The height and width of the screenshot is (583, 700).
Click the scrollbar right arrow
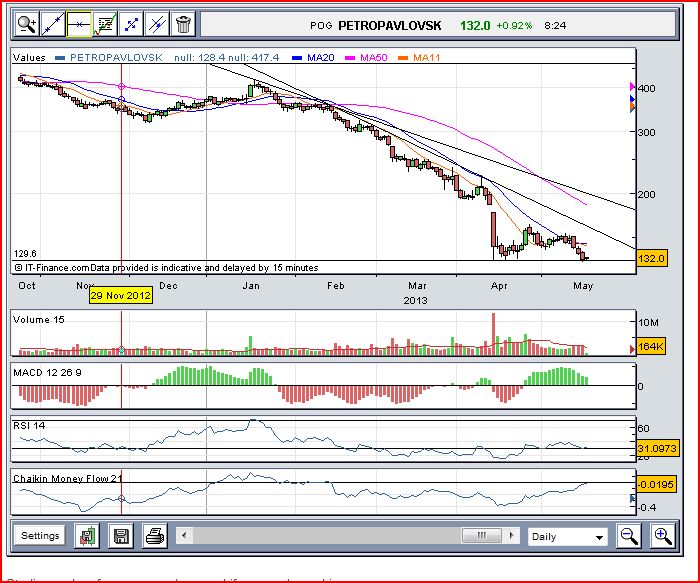coord(512,537)
